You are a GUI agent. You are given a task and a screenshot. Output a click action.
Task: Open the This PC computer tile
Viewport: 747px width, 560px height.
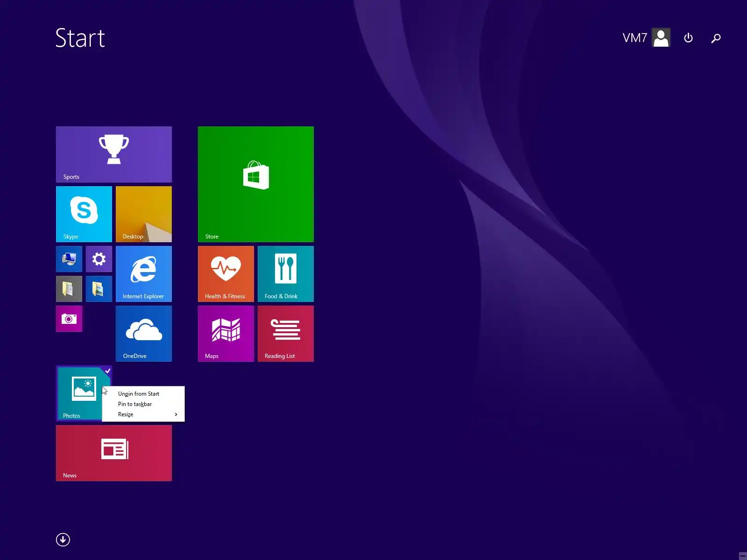pos(69,259)
